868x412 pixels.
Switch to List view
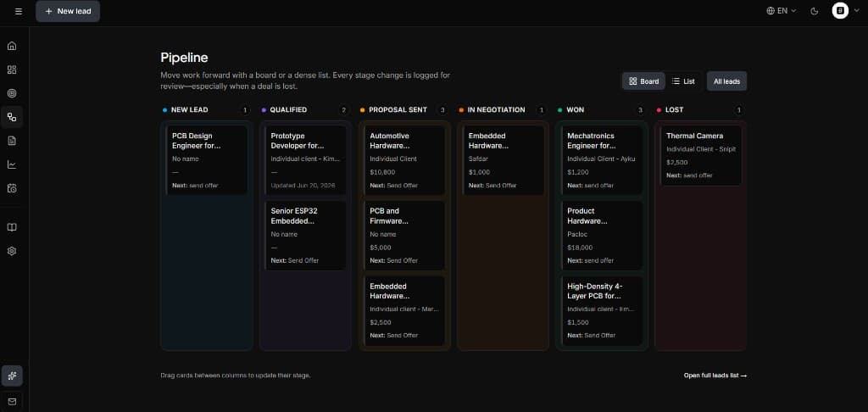[x=683, y=81]
